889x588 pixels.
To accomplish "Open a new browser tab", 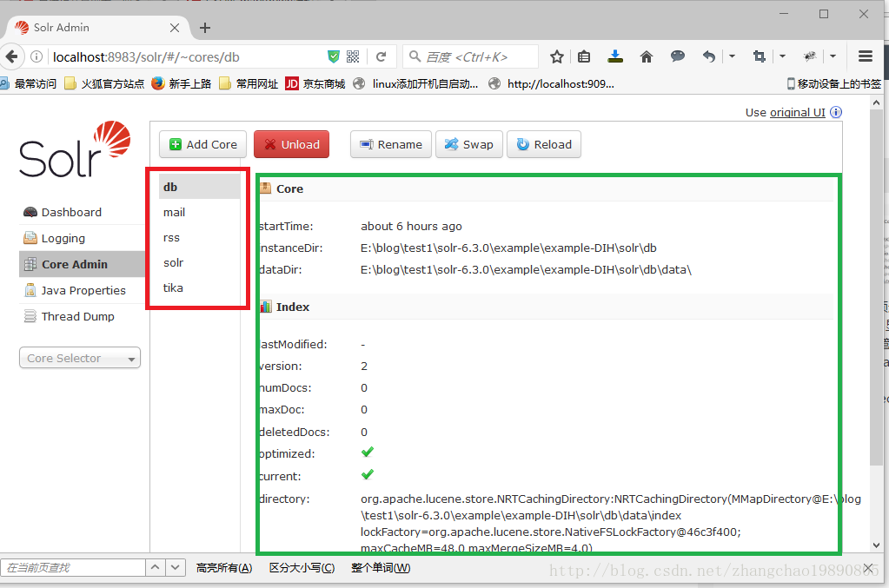I will (205, 28).
